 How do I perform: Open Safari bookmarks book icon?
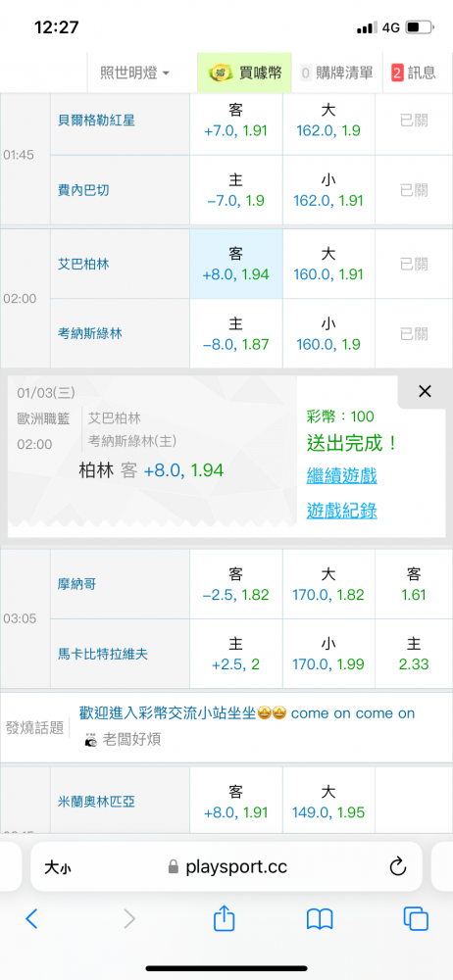(320, 919)
